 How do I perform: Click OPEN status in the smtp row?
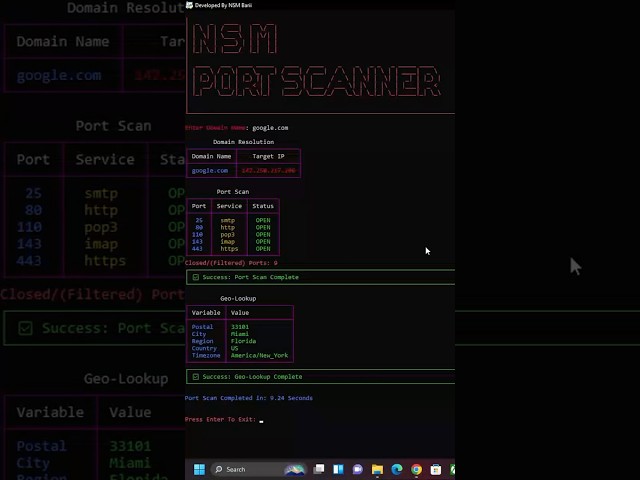pos(263,220)
